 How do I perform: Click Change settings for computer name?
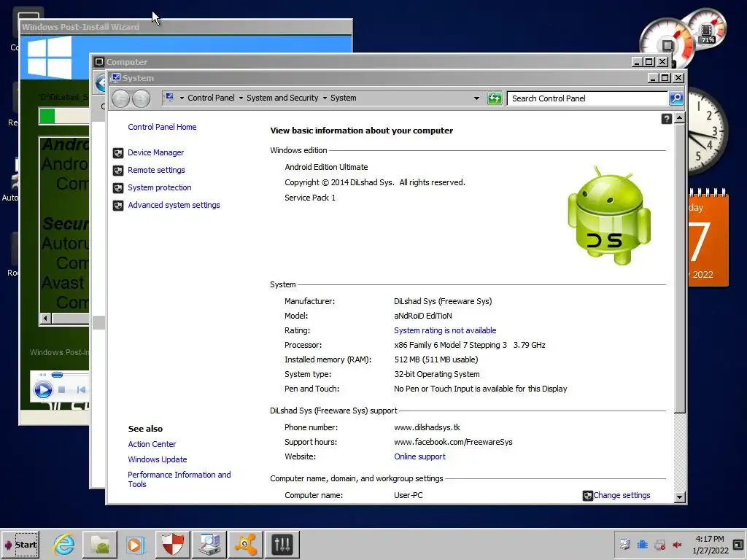point(622,495)
